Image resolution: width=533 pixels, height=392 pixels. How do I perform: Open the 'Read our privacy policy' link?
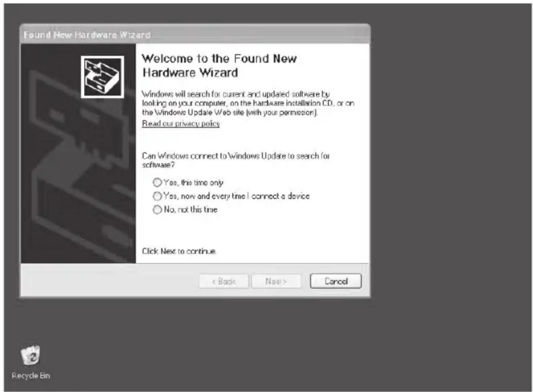pos(181,123)
